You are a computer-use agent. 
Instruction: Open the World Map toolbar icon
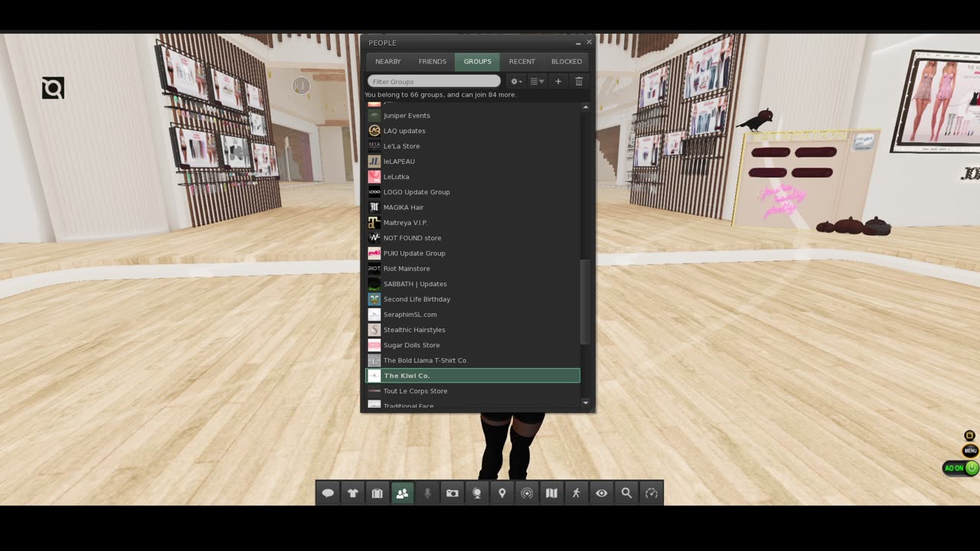pyautogui.click(x=551, y=494)
